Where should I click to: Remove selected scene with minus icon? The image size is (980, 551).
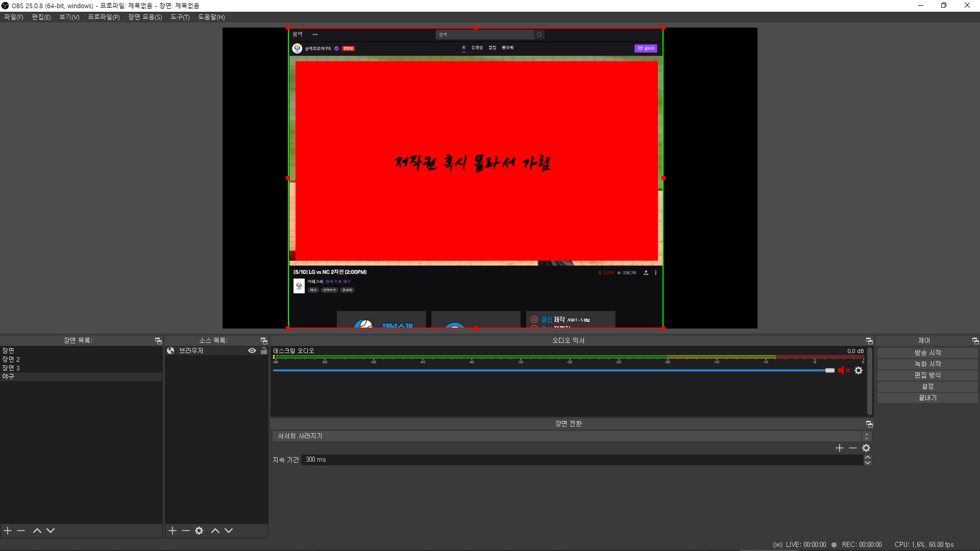(21, 531)
